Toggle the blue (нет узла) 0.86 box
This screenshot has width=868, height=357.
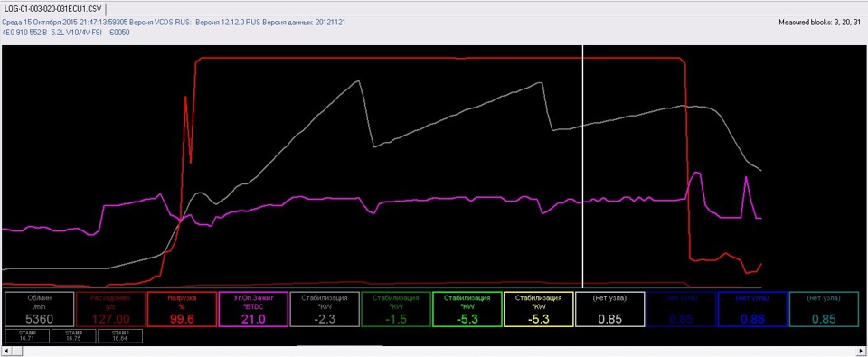pos(752,309)
